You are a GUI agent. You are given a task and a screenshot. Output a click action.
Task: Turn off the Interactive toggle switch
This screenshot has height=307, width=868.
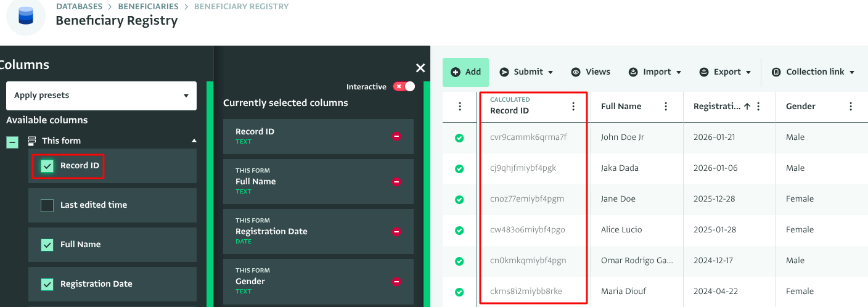[x=404, y=87]
